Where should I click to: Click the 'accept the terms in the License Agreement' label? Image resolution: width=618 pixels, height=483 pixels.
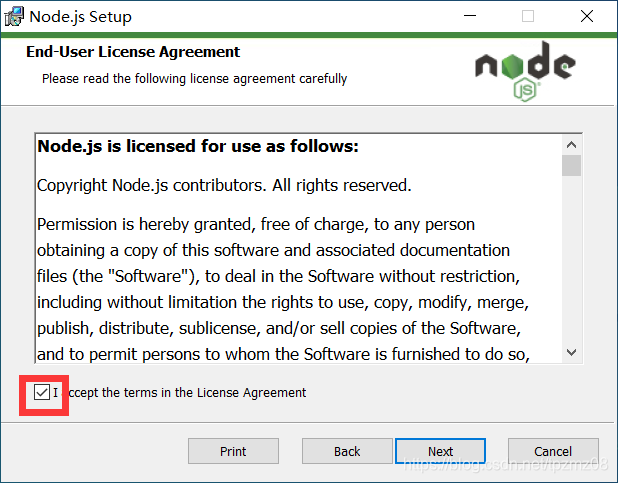pos(180,393)
